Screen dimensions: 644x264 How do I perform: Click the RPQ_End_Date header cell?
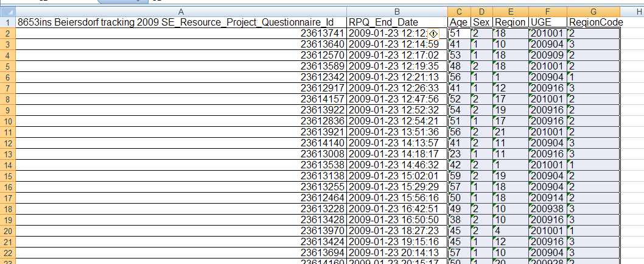[x=397, y=22]
